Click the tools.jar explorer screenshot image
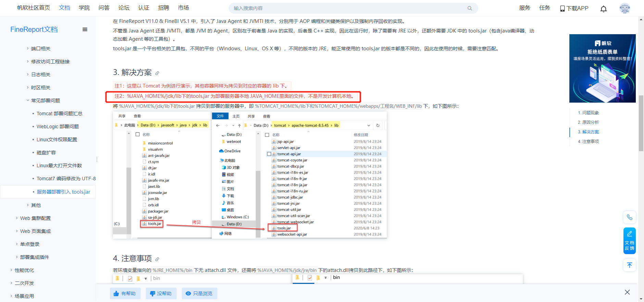This screenshot has width=644, height=302. [250, 175]
